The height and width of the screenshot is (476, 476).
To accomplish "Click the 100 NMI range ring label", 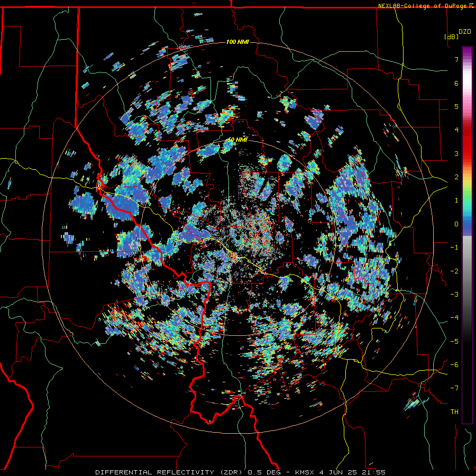I will 237,42.
